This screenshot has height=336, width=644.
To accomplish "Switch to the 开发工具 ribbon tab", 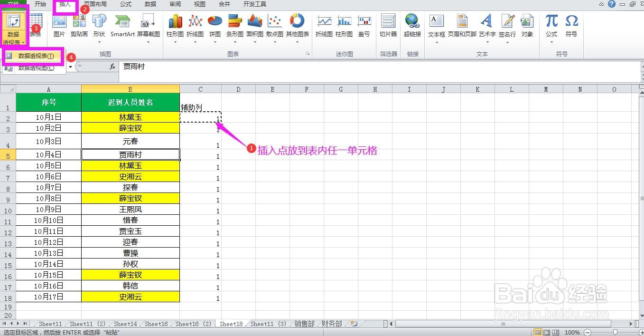I will pos(255,4).
